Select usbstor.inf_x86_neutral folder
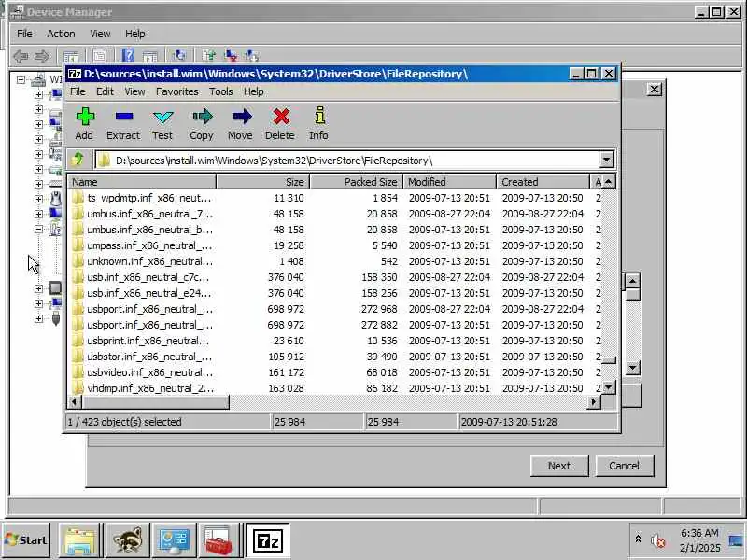 point(334,357)
